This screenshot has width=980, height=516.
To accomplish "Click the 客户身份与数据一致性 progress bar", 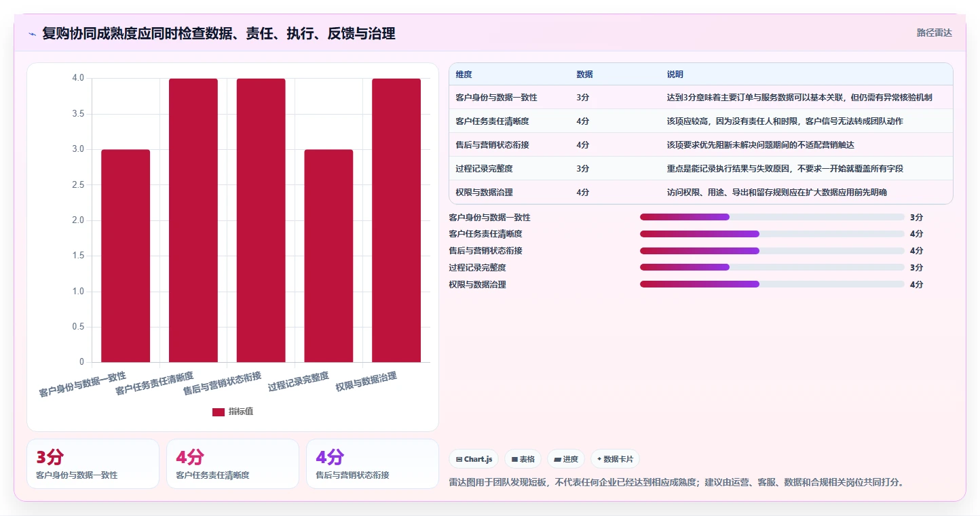I will (772, 217).
